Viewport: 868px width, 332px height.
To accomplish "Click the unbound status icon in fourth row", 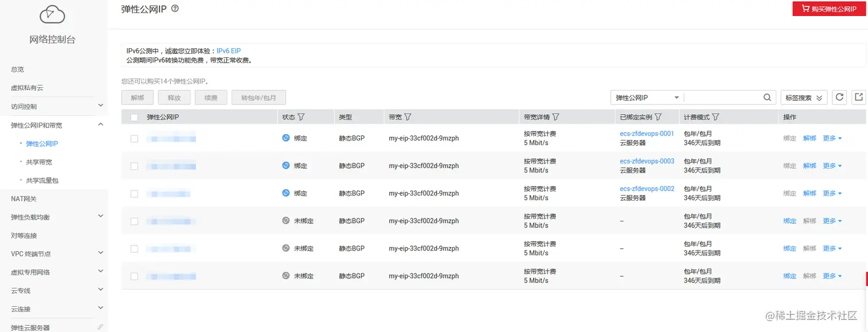I will [x=286, y=221].
